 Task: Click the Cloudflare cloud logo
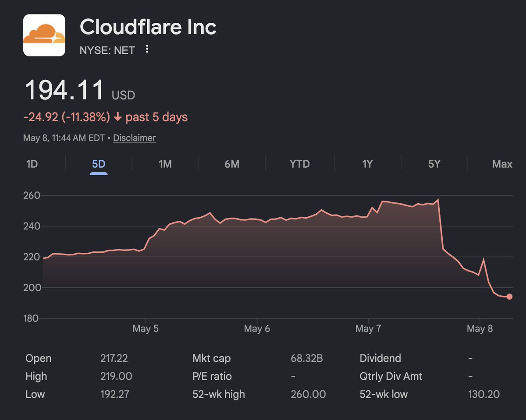click(x=44, y=35)
